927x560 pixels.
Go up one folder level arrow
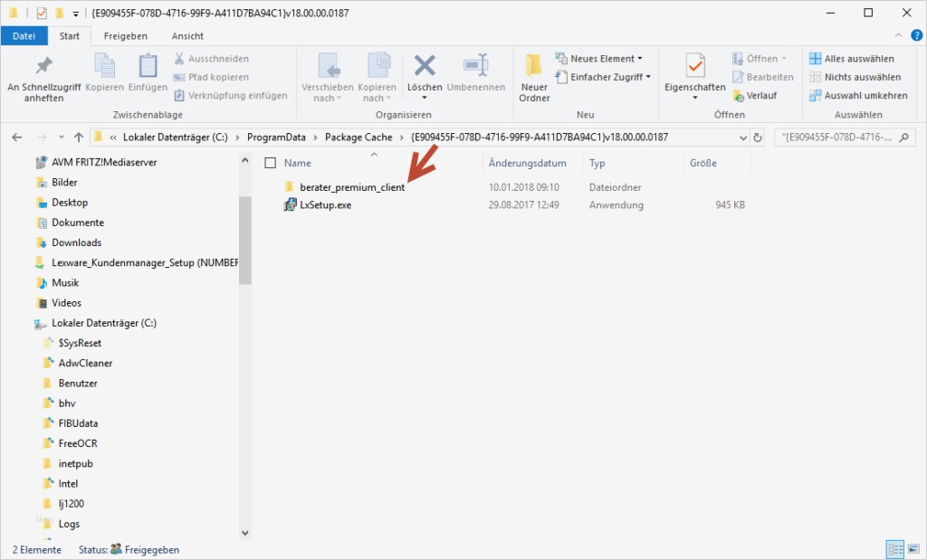79,138
